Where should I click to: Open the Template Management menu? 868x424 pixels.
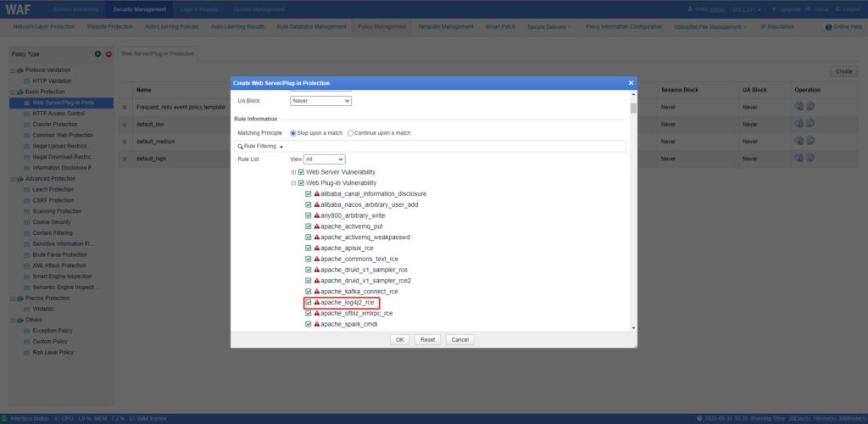click(x=446, y=26)
